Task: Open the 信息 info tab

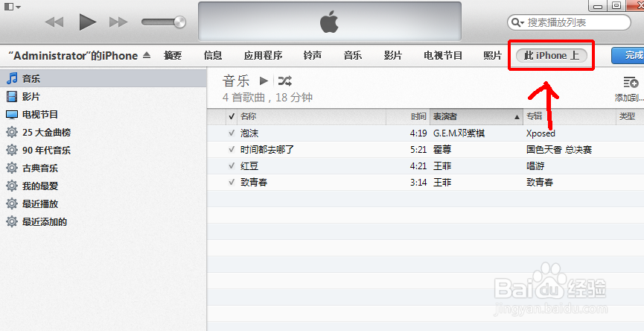Action: (213, 55)
